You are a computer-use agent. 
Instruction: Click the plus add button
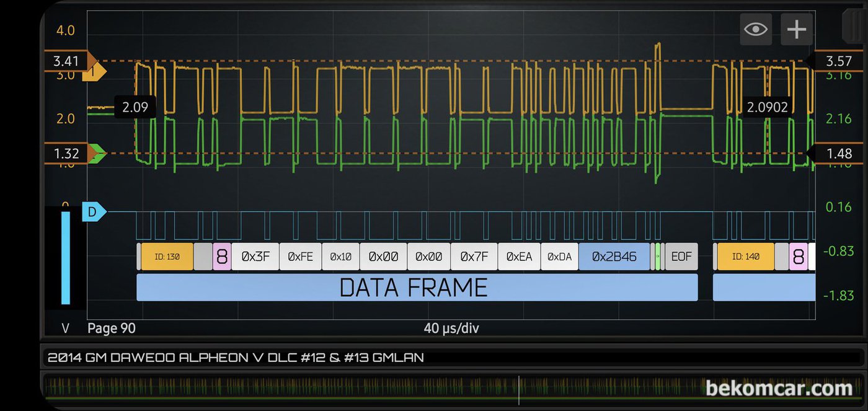(796, 29)
